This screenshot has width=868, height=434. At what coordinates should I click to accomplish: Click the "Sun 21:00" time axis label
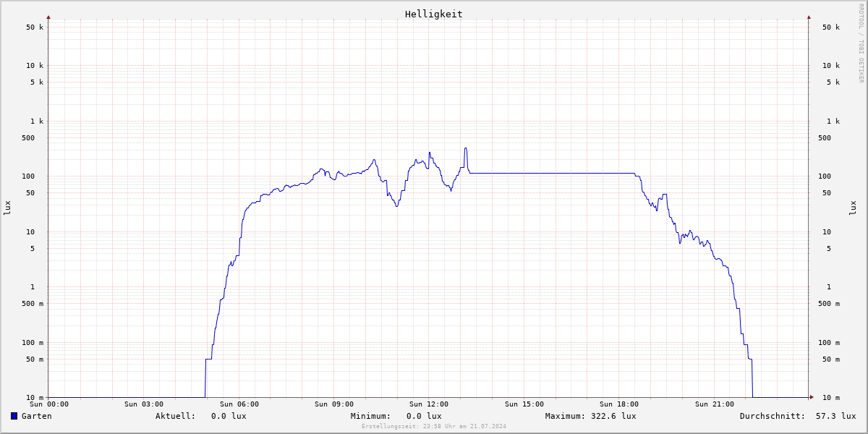pos(715,404)
